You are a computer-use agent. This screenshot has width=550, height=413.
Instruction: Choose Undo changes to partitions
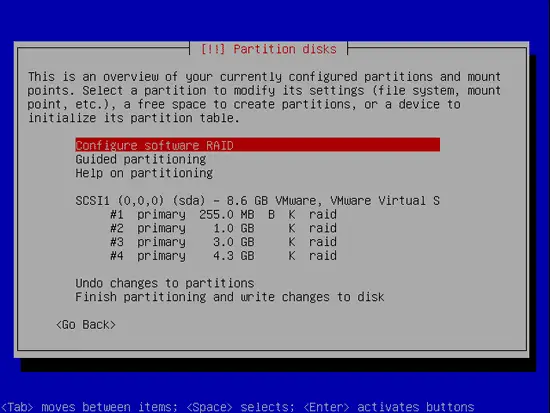pyautogui.click(x=165, y=283)
